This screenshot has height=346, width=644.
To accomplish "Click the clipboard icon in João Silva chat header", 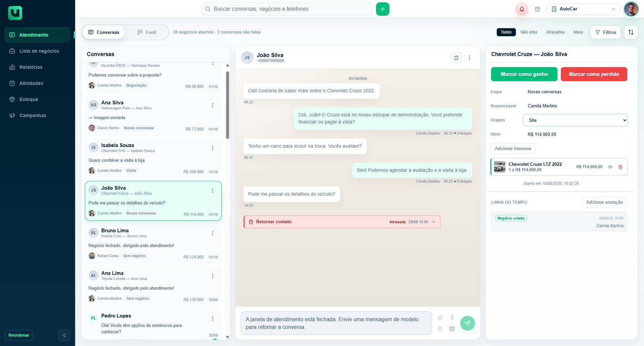I will 456,58.
